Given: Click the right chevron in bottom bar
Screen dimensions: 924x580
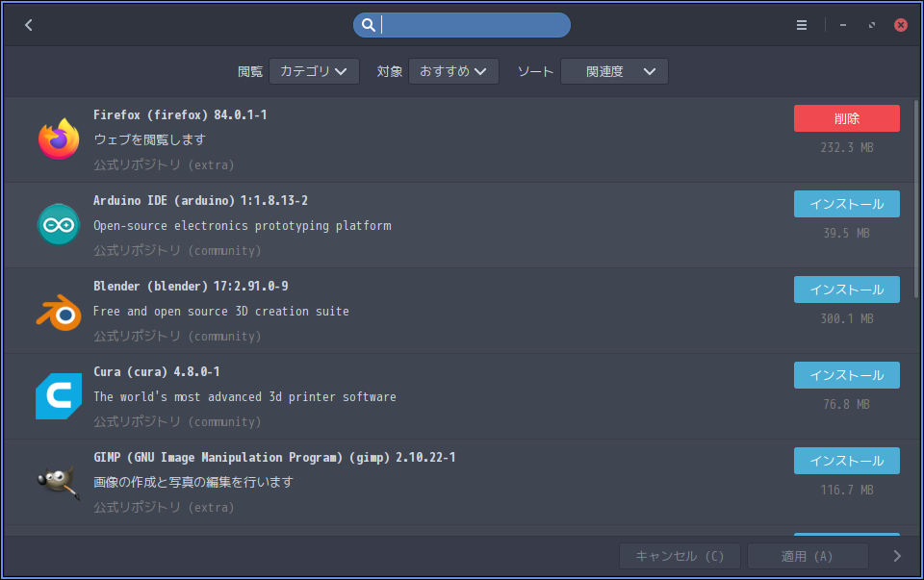Looking at the screenshot, I should [897, 556].
